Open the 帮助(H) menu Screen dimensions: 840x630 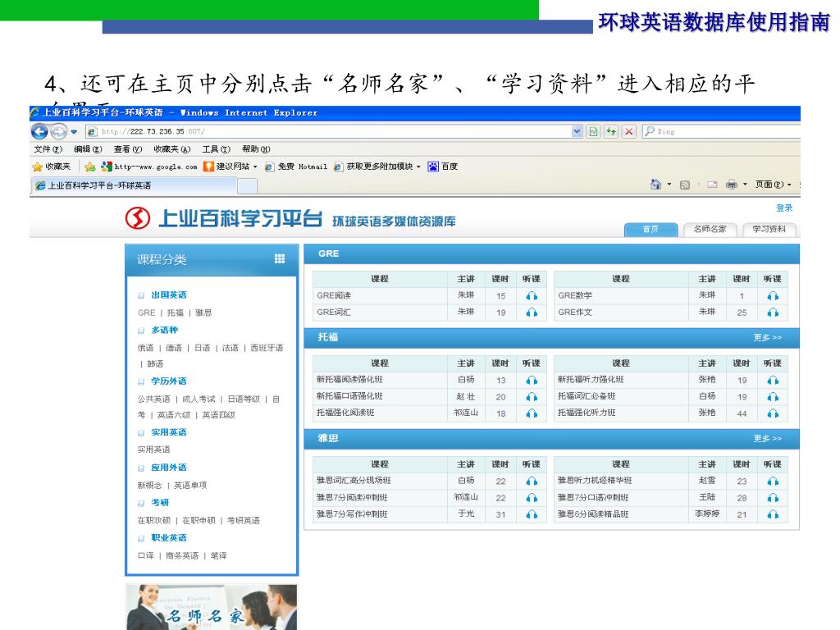point(256,149)
